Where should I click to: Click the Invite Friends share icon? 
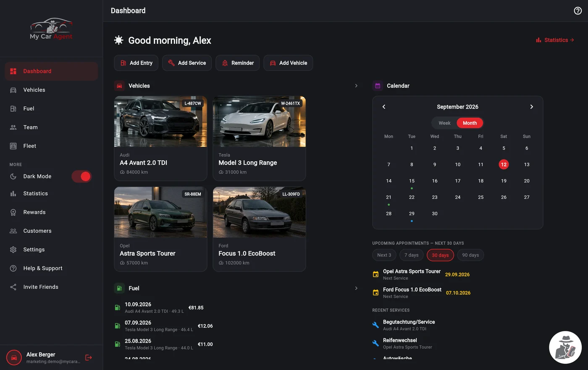pyautogui.click(x=13, y=287)
